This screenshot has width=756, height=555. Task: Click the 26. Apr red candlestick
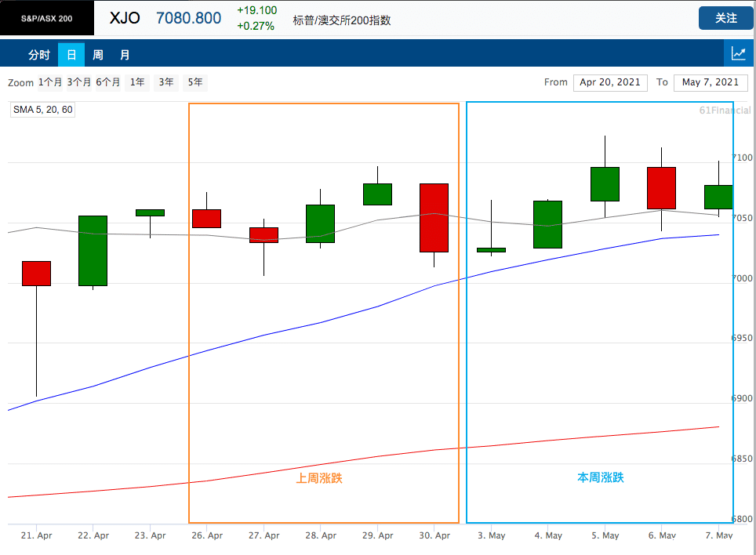[207, 219]
